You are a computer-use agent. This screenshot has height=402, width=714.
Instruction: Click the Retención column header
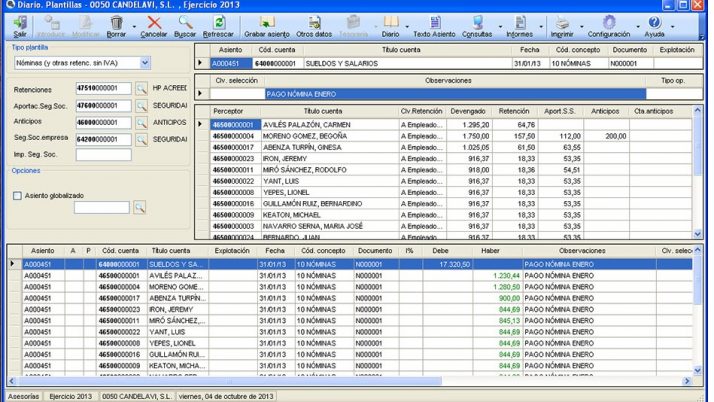514,111
